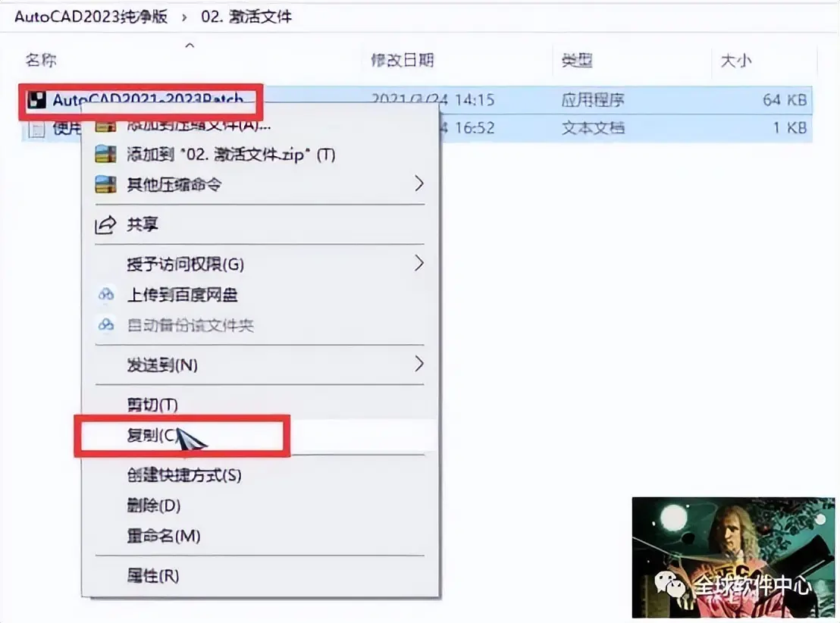Sort files by the 修改日期 column header
Screen dimensions: 840x623
[403, 60]
